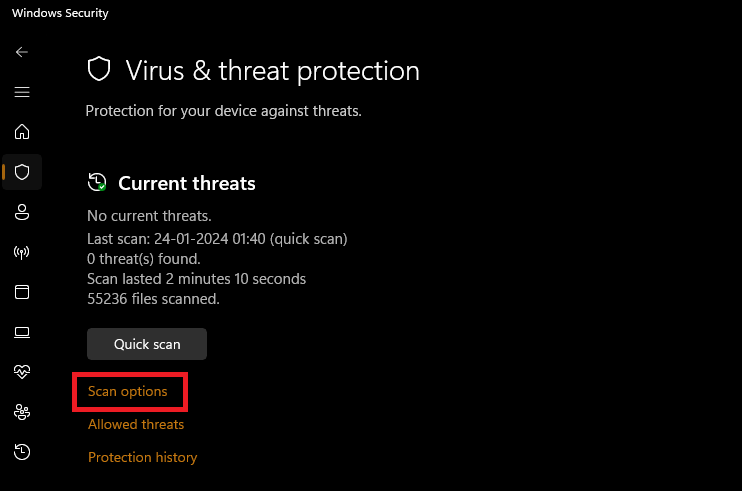Click the Current threats heading

point(187,183)
